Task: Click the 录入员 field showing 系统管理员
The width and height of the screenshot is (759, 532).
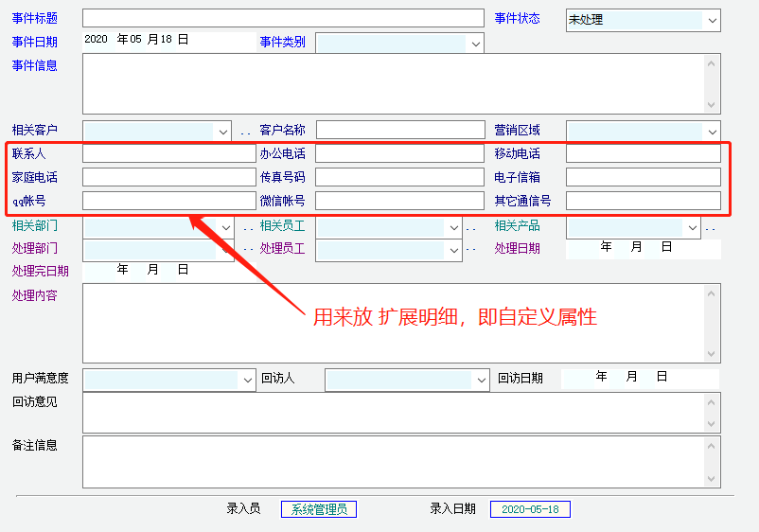Action: [x=318, y=509]
